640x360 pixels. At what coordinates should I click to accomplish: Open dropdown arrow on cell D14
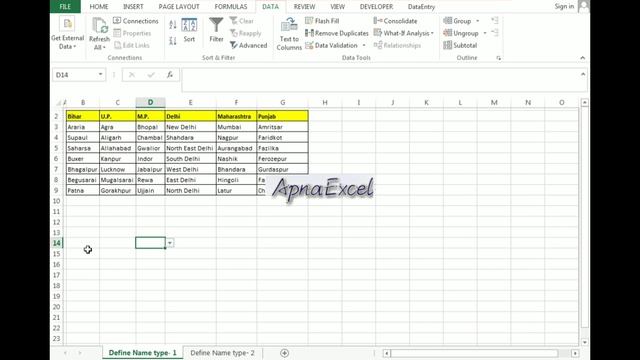coord(170,243)
